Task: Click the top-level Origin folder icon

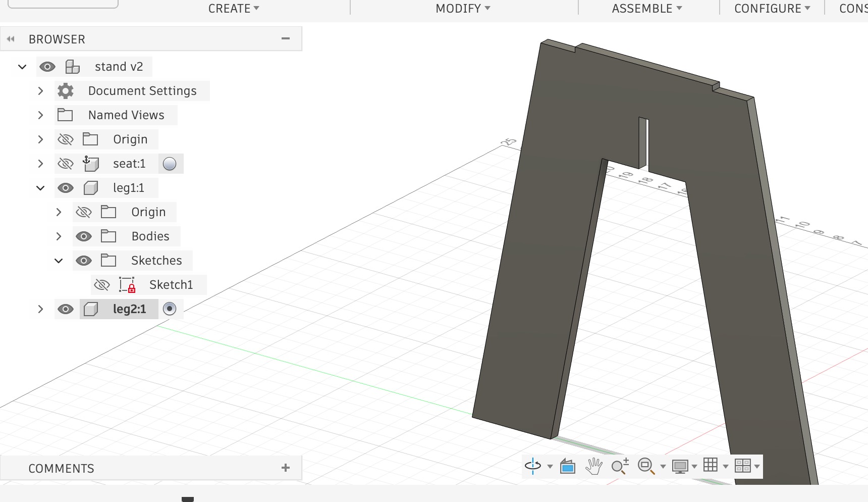Action: (x=90, y=139)
